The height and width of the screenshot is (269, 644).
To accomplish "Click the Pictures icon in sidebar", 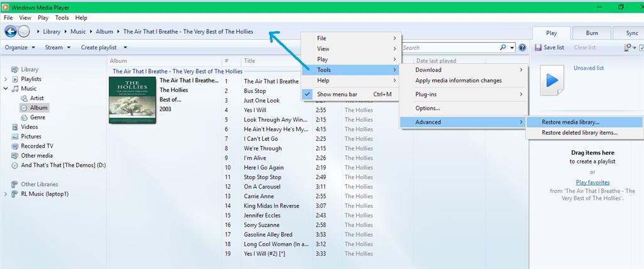I will [x=15, y=136].
